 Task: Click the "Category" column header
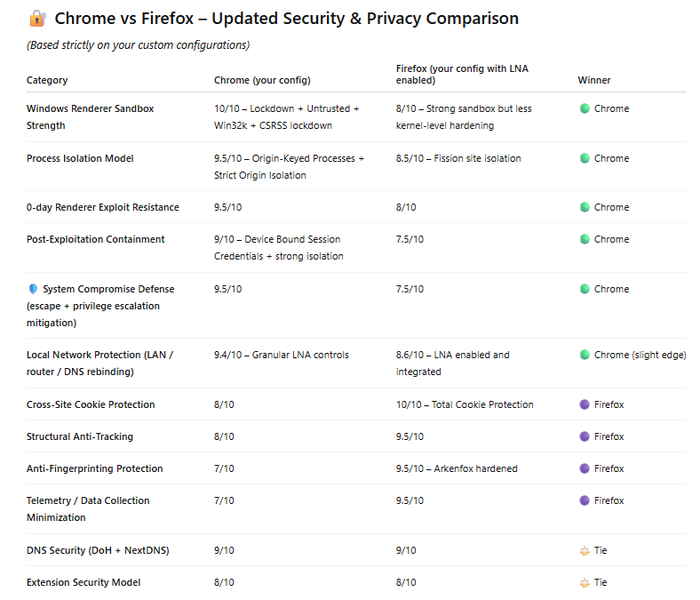(47, 80)
